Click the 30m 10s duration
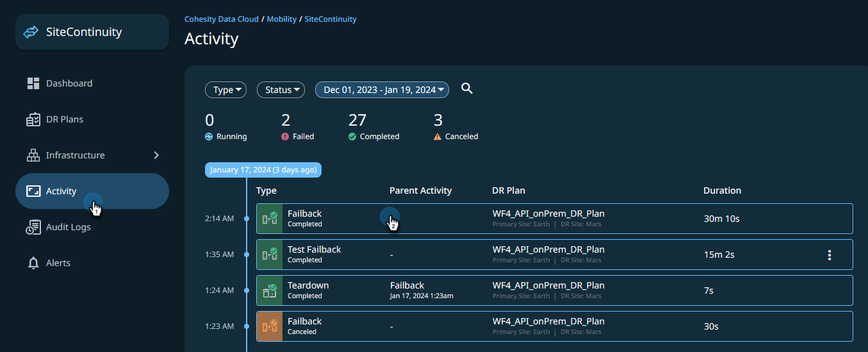Screen dimensions: 868x352 (722, 219)
